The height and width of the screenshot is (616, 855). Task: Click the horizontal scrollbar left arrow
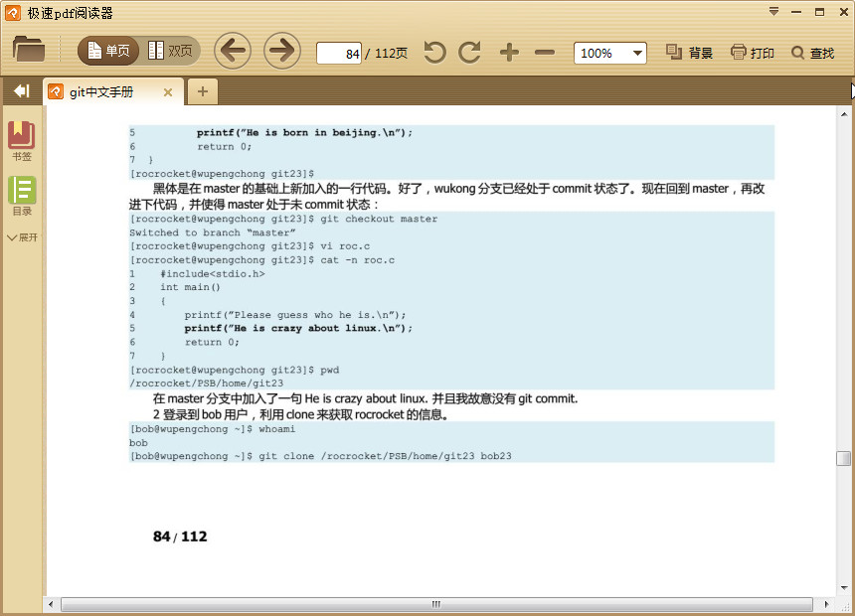pyautogui.click(x=52, y=604)
